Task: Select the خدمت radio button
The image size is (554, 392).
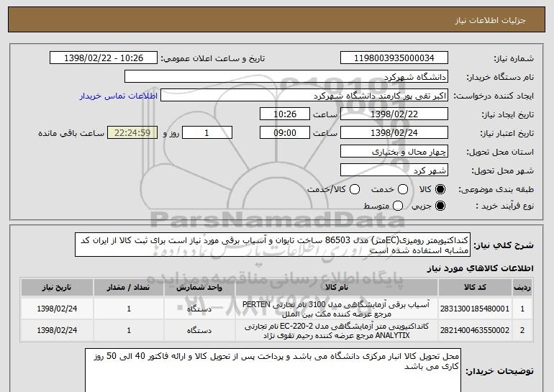Action: pos(403,189)
